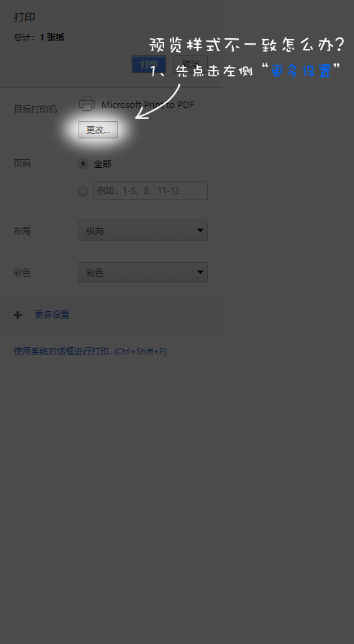Image resolution: width=354 pixels, height=644 pixels.
Task: Focus the page range field 例如：1-5、8、11-13
Action: [x=150, y=191]
